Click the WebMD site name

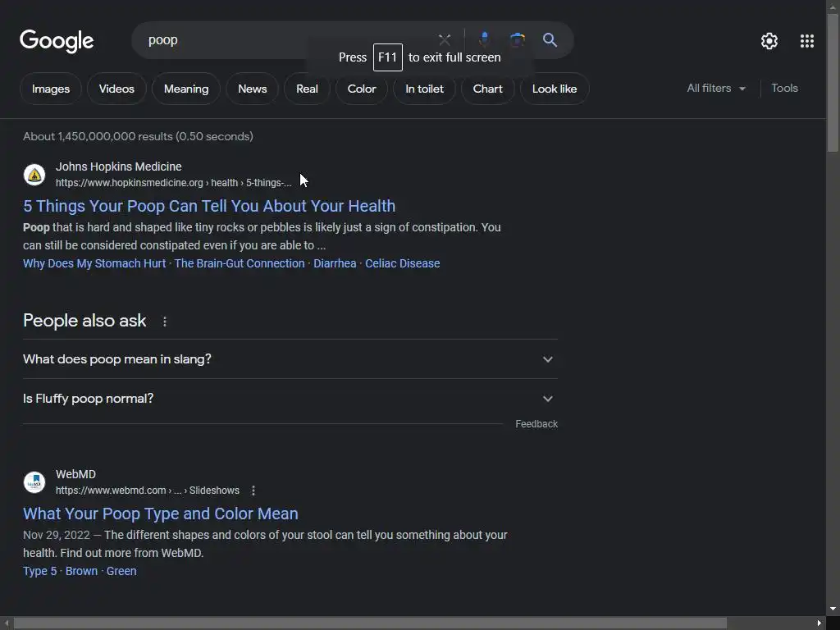coord(75,474)
